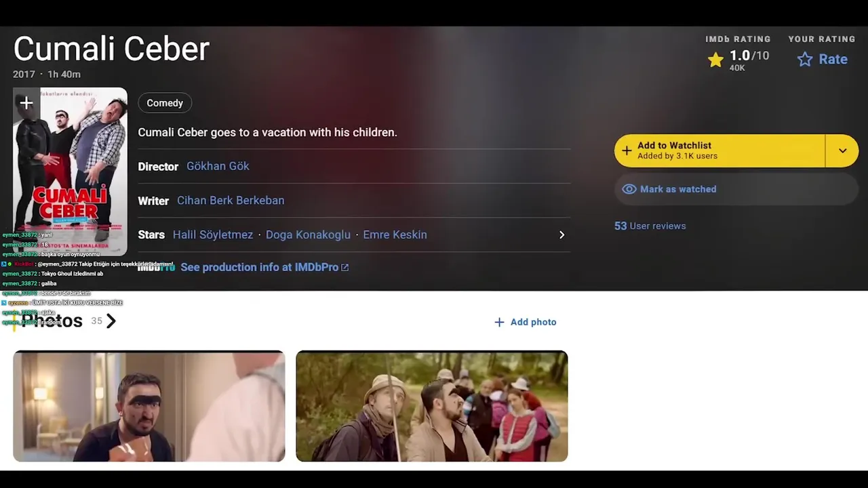Click the Rate text to rate the movie

[x=833, y=60]
